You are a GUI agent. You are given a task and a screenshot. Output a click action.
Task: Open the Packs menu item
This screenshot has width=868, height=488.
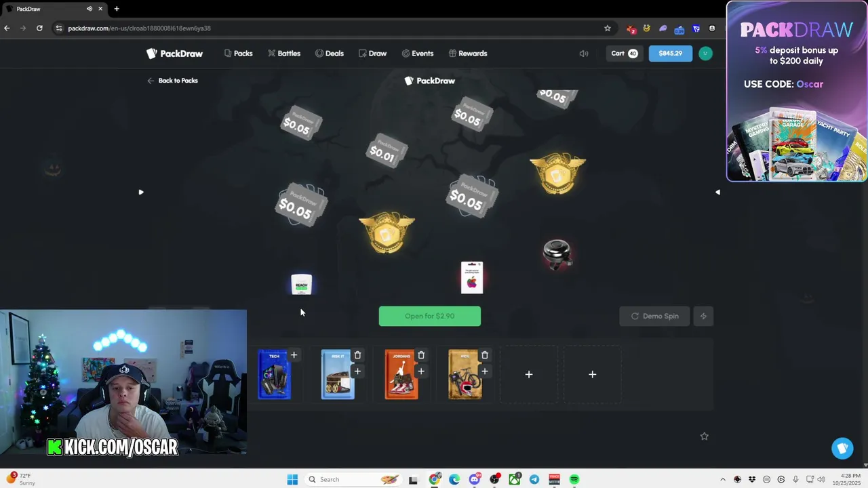click(238, 54)
